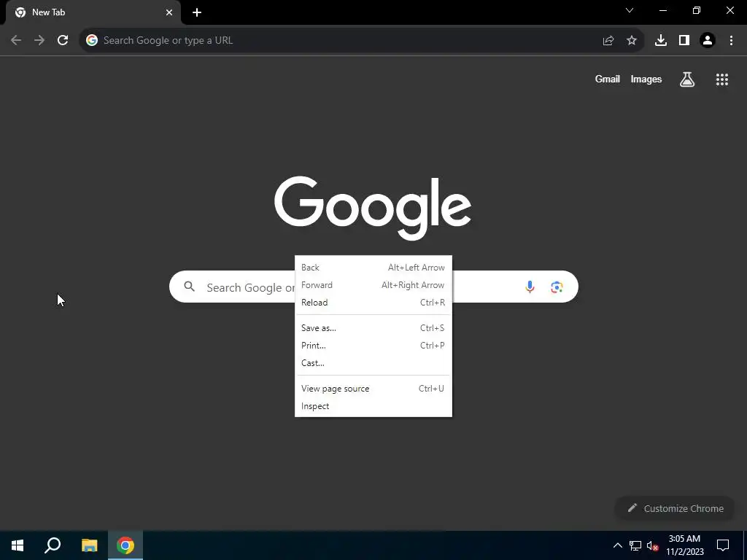
Task: Choose Forward in context menu
Action: click(373, 285)
